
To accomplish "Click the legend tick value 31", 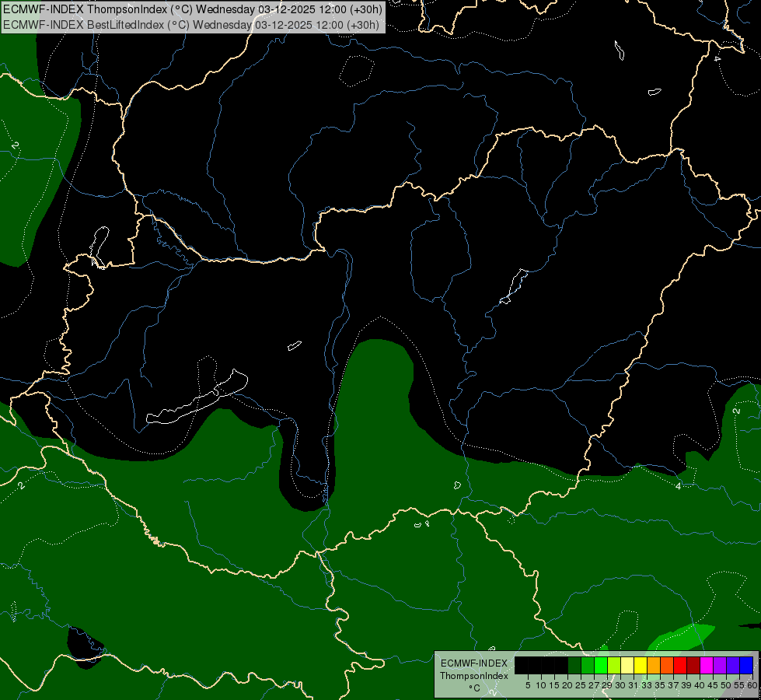I will [634, 685].
